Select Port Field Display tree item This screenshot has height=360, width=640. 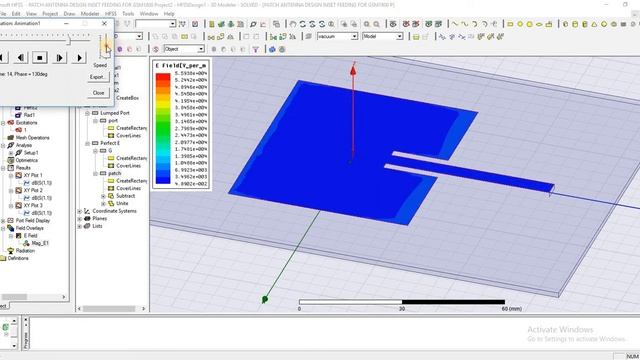tap(33, 221)
